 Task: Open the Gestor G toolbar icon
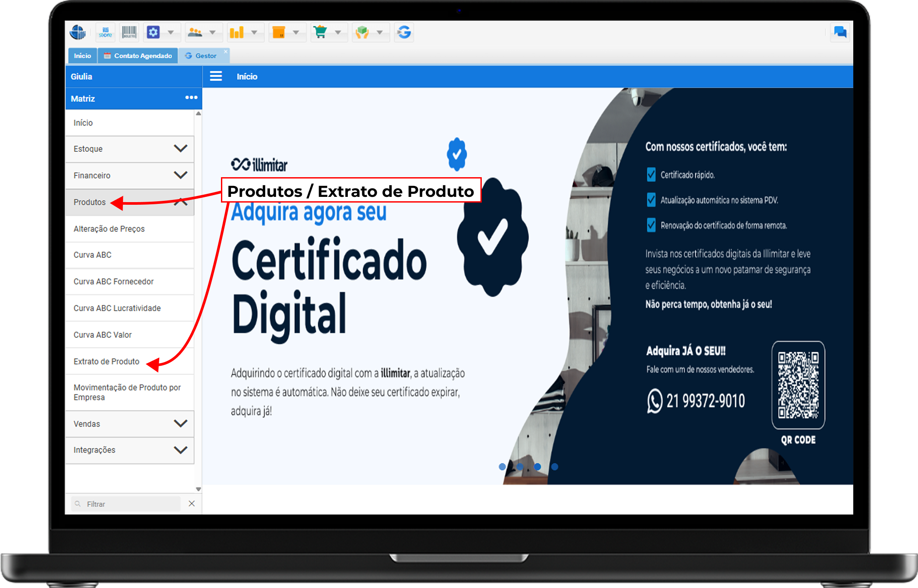click(x=404, y=32)
